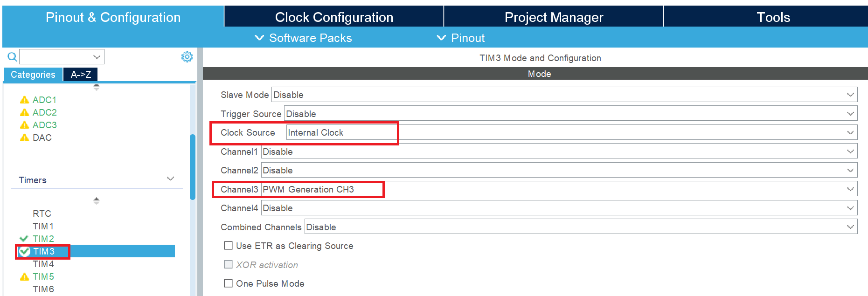Collapse the Timers category

click(x=170, y=179)
